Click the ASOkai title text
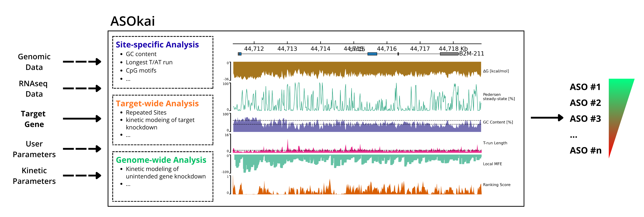This screenshot has height=217, width=644. pyautogui.click(x=132, y=21)
